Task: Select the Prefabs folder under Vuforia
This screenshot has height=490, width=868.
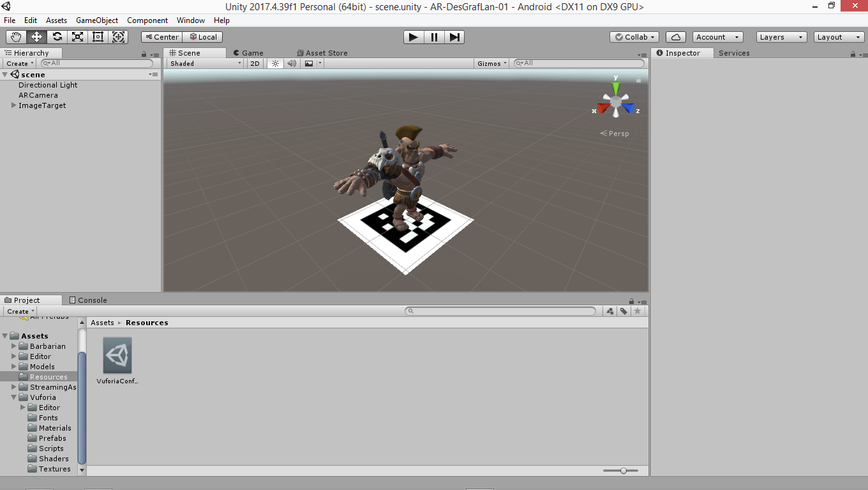Action: point(52,438)
